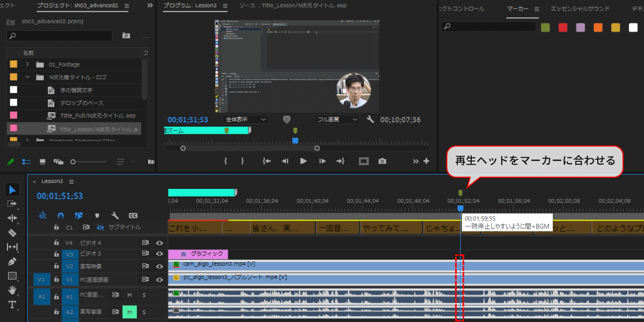Select the Pen tool
The width and height of the screenshot is (644, 322).
click(x=13, y=261)
